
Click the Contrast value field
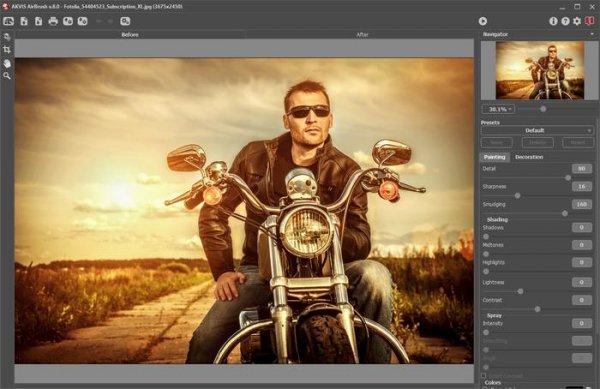582,300
